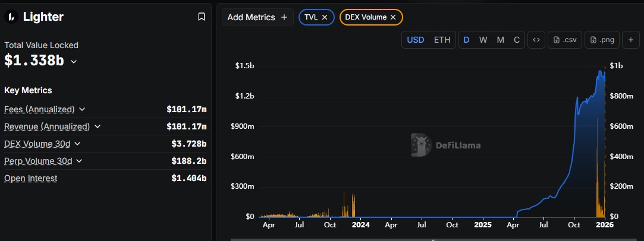This screenshot has height=241, width=644.
Task: Open the Add Metrics menu
Action: (x=257, y=17)
